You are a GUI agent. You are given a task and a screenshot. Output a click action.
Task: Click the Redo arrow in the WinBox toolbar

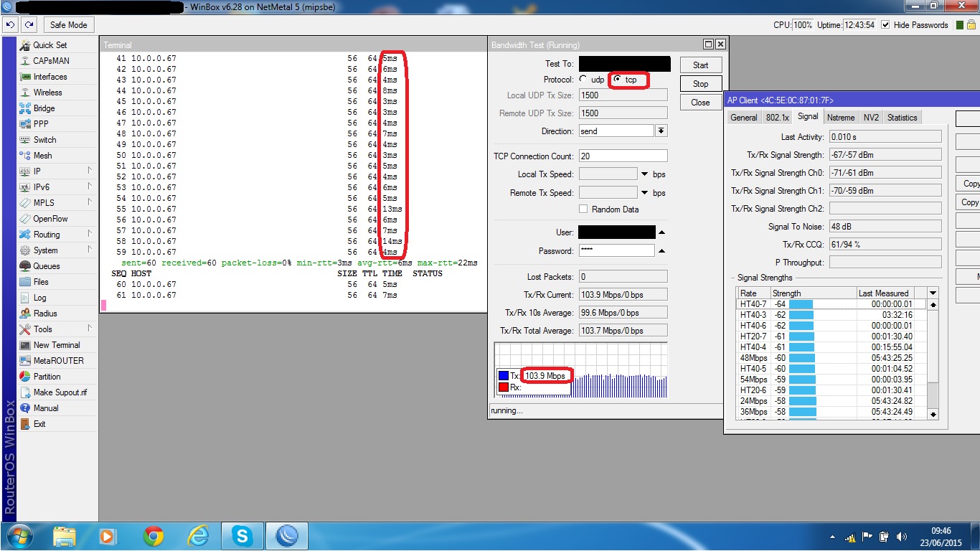pyautogui.click(x=29, y=24)
